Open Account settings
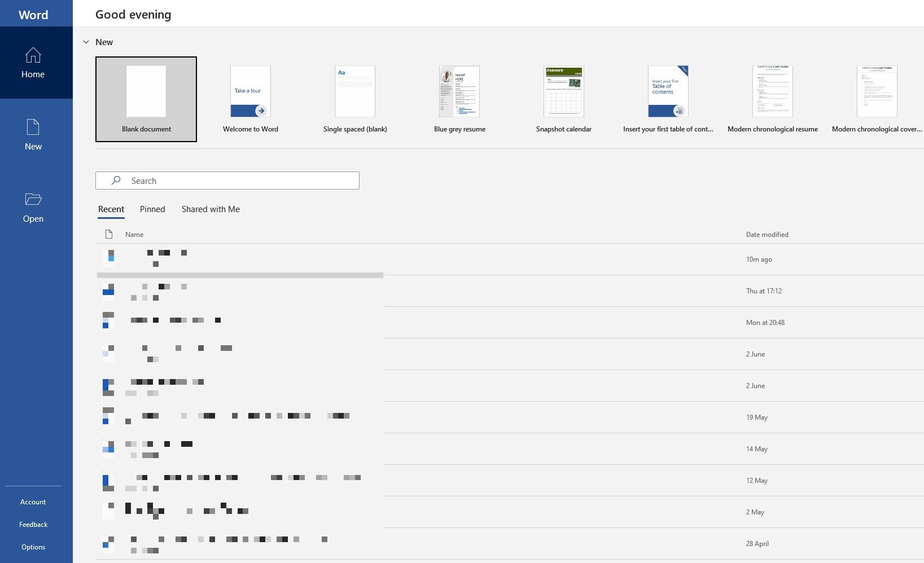Screen dimensions: 924x563 tap(33, 502)
